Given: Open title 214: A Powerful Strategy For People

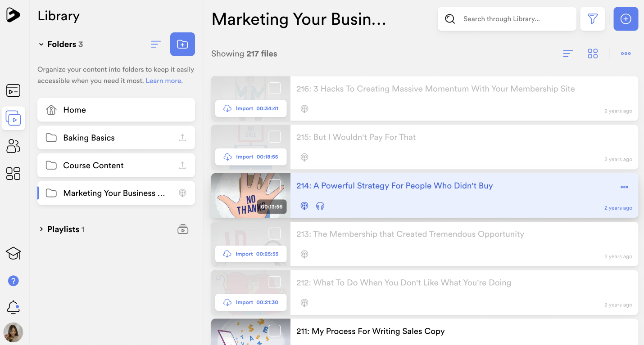Looking at the screenshot, I should [395, 186].
